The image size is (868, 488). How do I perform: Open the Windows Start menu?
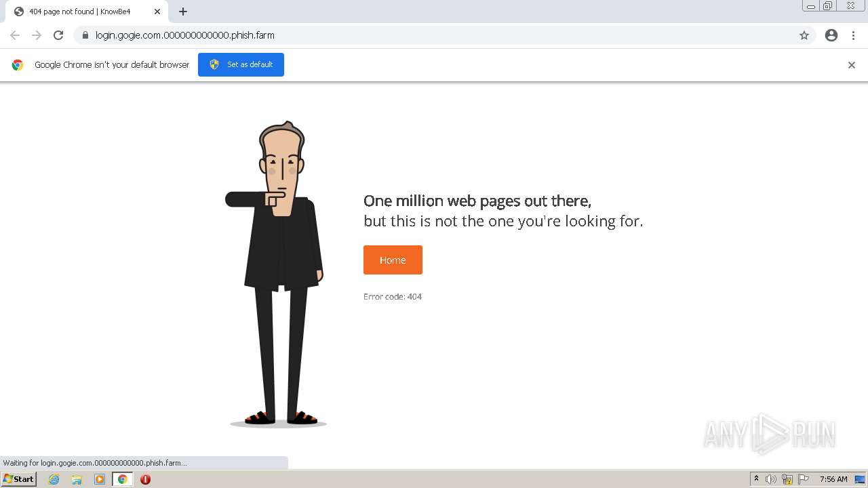point(19,479)
